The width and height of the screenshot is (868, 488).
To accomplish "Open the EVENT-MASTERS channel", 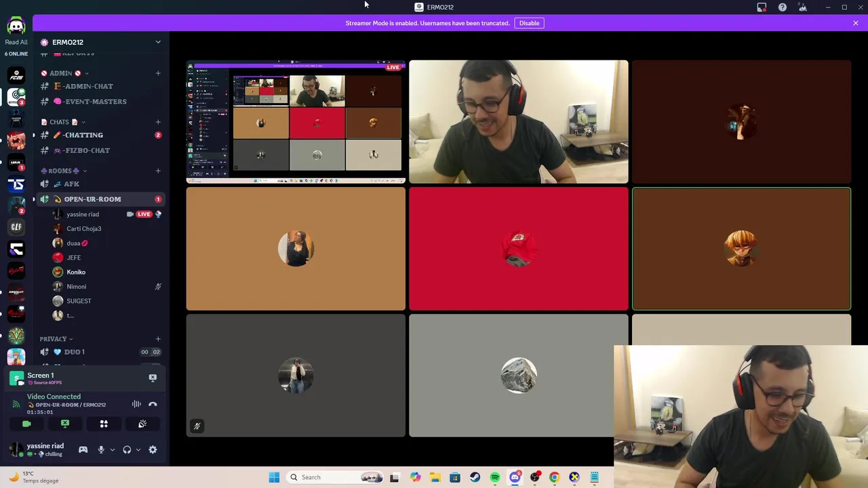I will (x=100, y=102).
